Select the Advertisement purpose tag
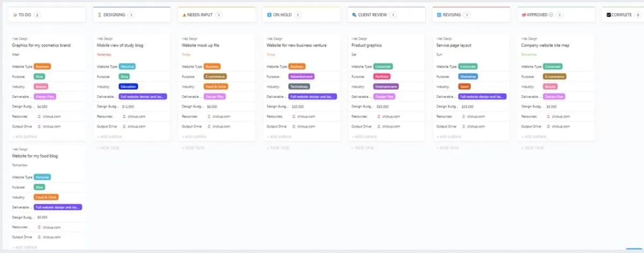 (x=301, y=77)
